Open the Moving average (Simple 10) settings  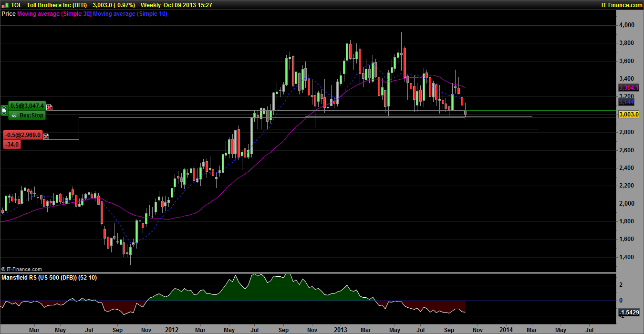pyautogui.click(x=130, y=14)
